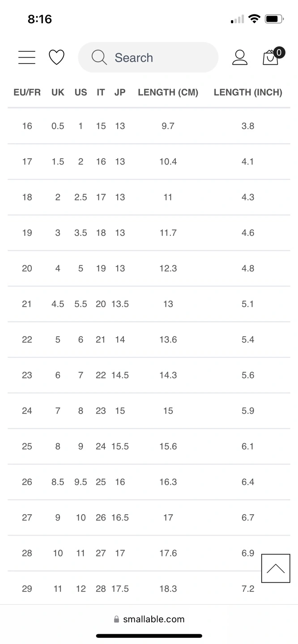Select the JP column header

pos(120,93)
